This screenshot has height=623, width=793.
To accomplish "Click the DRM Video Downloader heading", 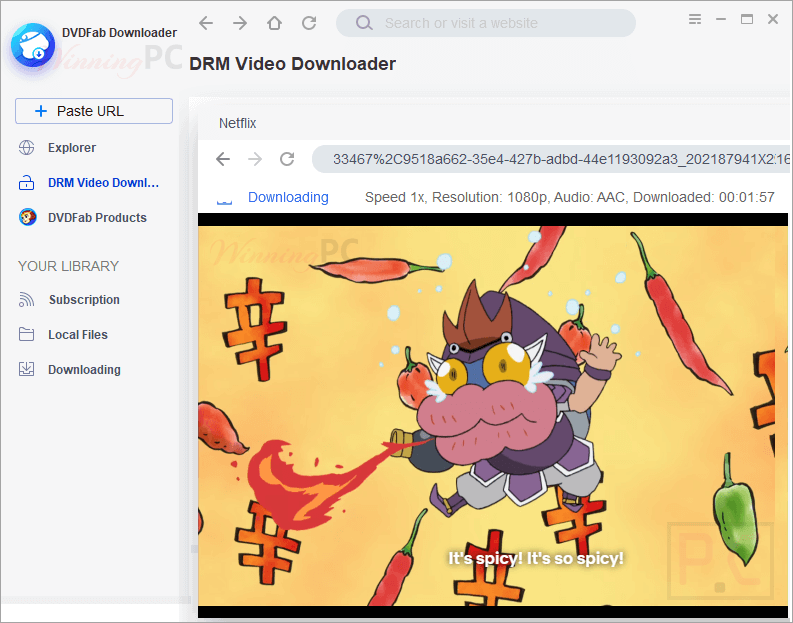I will coord(292,64).
